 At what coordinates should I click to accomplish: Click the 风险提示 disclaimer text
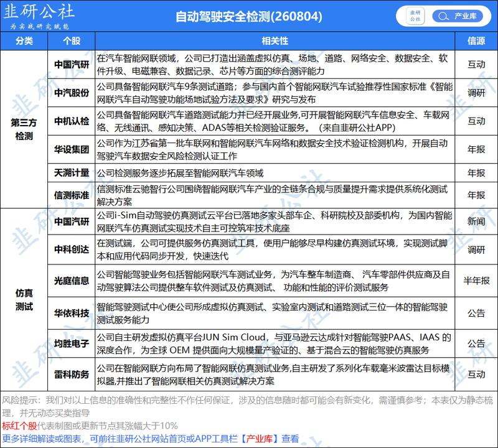pyautogui.click(x=247, y=406)
